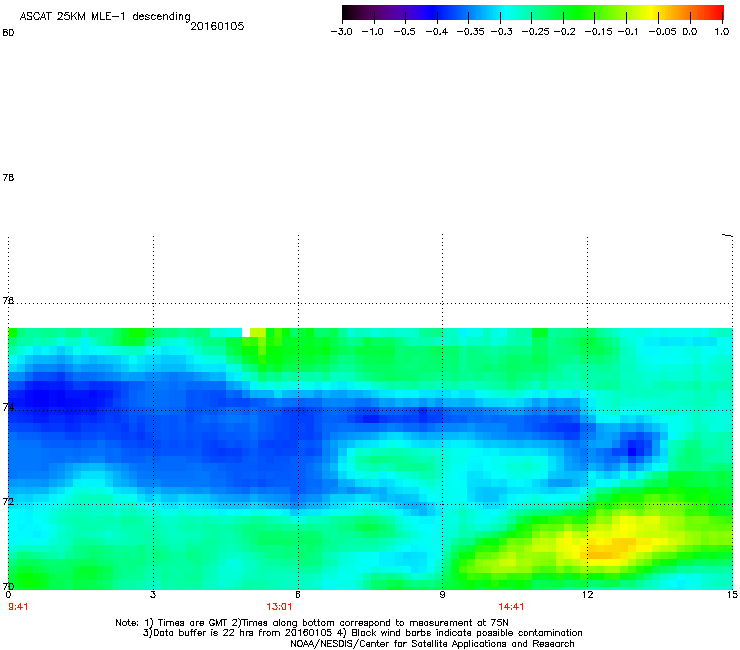Click the 0.0 colorbar label

point(690,32)
